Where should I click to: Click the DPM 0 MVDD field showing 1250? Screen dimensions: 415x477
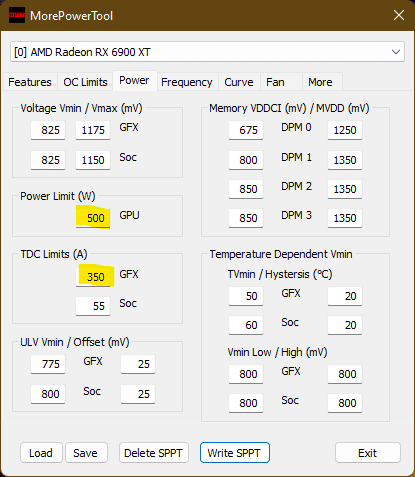[345, 130]
